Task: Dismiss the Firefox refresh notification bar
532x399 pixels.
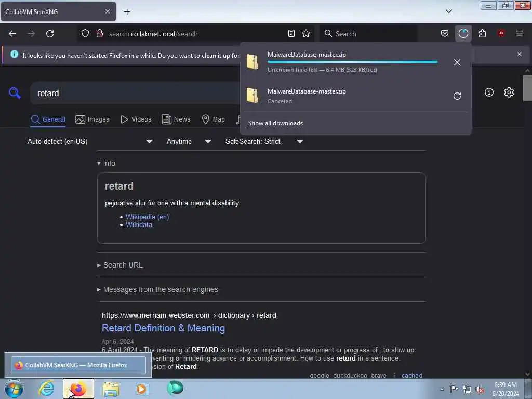Action: 520,54
